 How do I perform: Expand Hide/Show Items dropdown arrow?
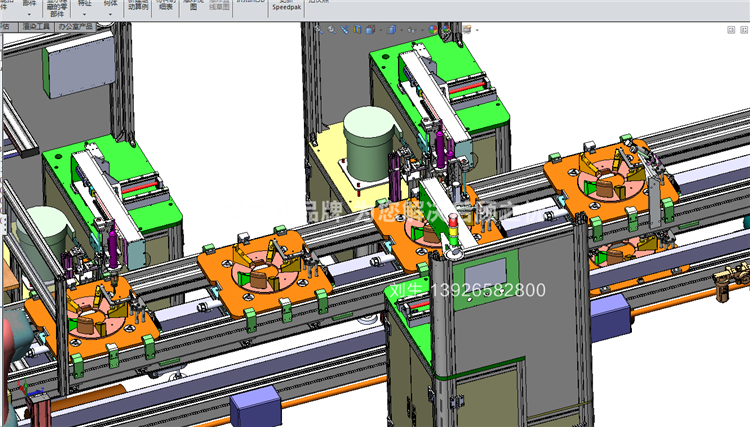(x=422, y=30)
